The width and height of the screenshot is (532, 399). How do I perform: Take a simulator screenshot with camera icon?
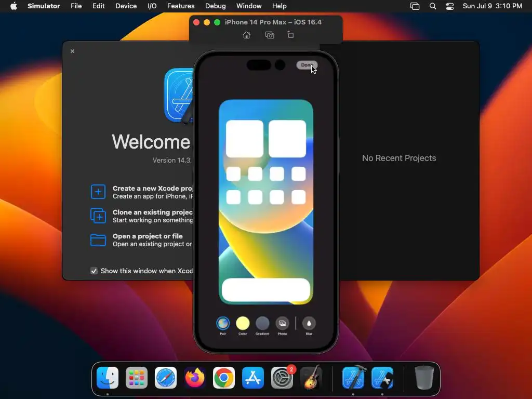tap(270, 35)
